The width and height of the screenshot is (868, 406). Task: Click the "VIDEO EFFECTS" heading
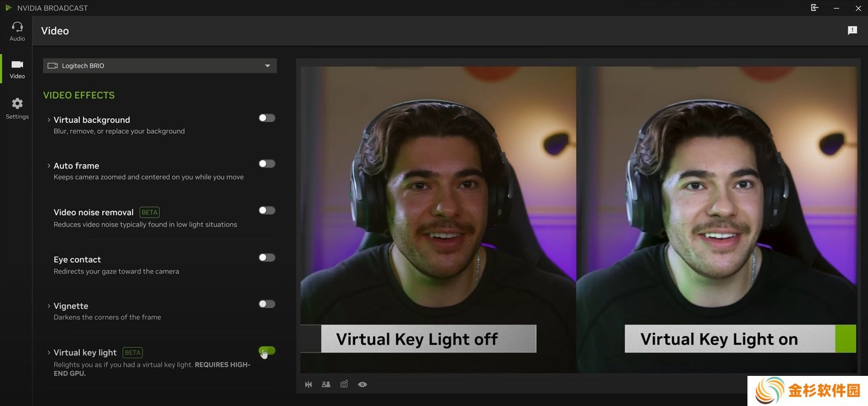point(79,95)
